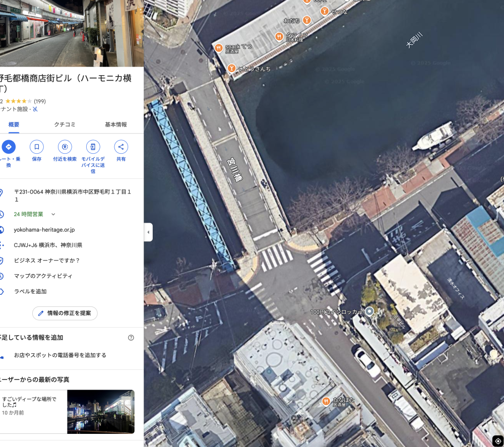Share this place with 共有 icon
This screenshot has height=447, width=504.
[121, 147]
